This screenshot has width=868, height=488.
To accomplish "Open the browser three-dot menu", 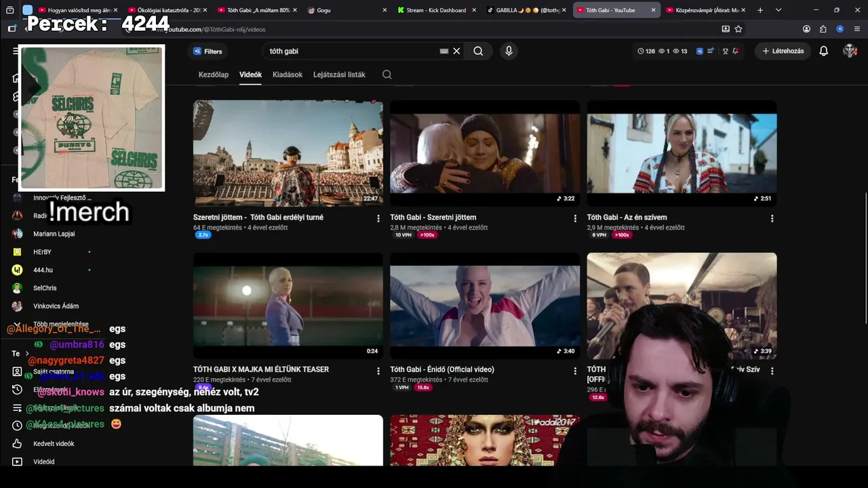I will 857,29.
